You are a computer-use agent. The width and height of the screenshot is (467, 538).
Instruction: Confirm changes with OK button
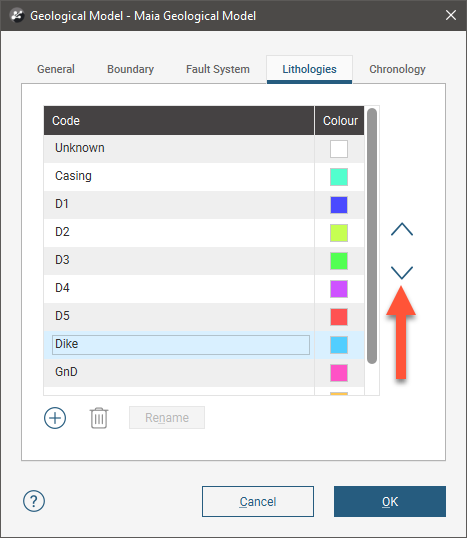(x=390, y=501)
